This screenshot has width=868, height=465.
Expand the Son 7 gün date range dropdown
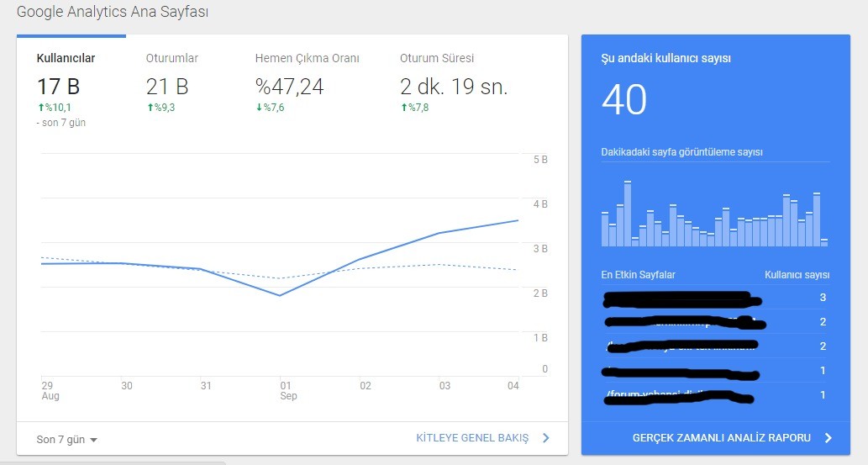[66, 440]
